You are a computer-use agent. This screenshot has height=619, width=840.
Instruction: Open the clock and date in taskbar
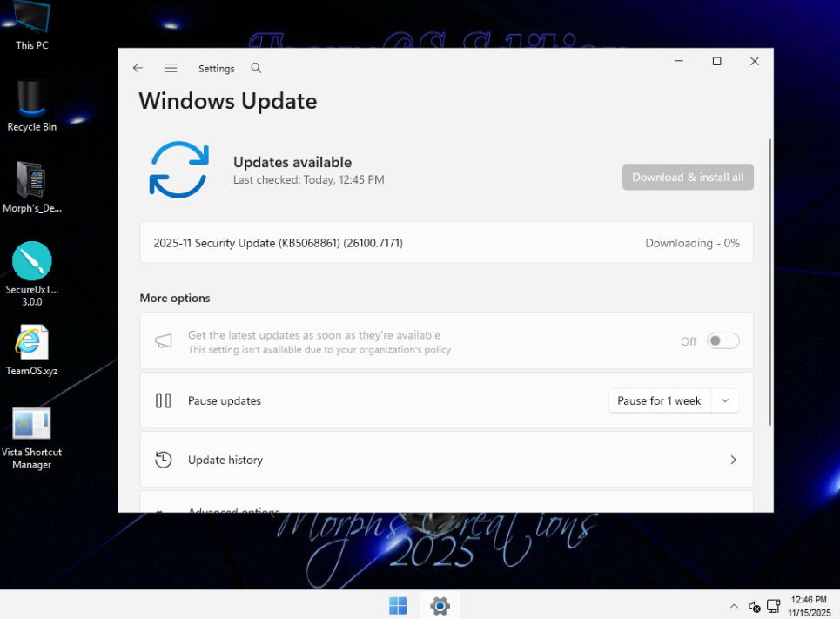(807, 606)
